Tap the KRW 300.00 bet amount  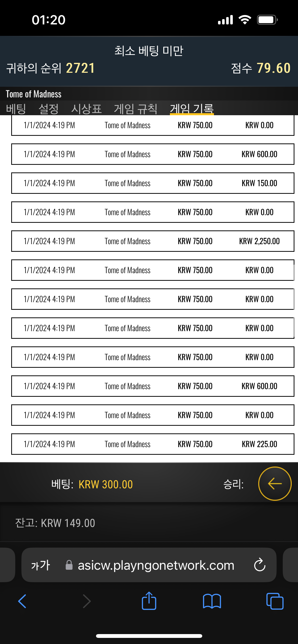[106, 484]
